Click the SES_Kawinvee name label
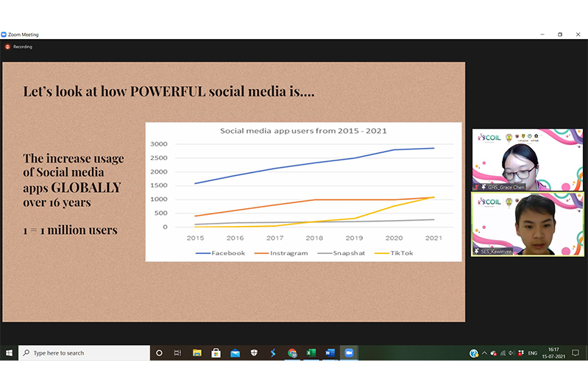This screenshot has width=588, height=390. tap(496, 251)
